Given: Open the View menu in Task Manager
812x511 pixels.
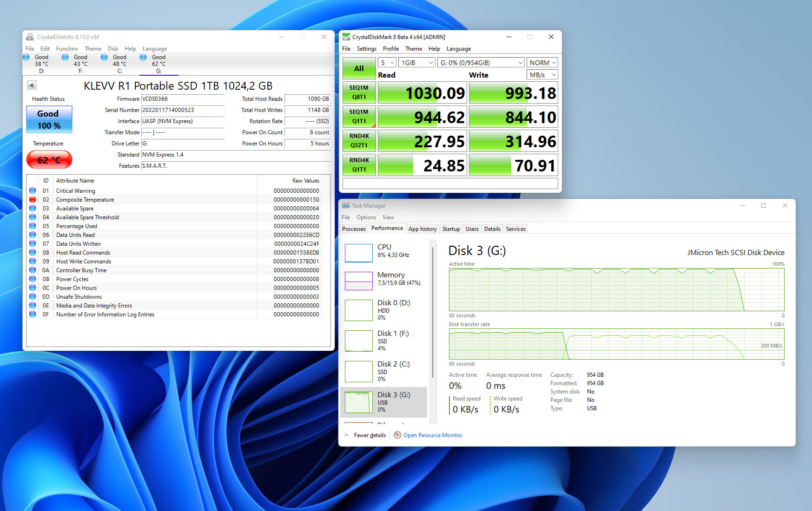Looking at the screenshot, I should 388,217.
